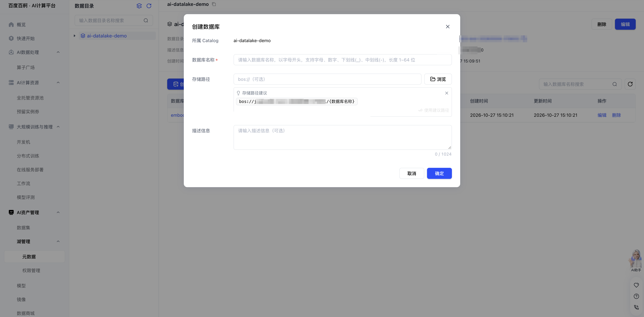Refresh the 数据目录 panel using its reload icon
This screenshot has height=317, width=644.
149,6
